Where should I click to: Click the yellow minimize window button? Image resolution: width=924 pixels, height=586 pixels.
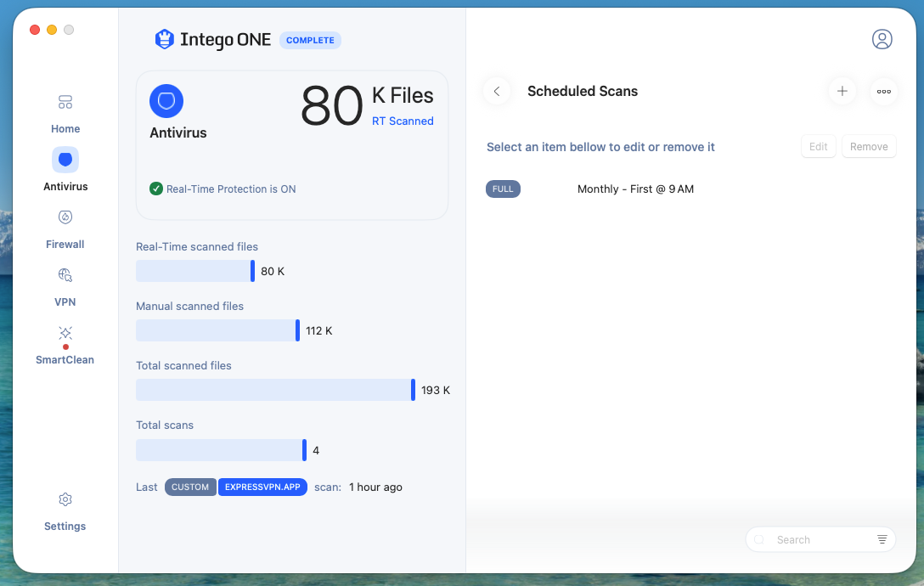click(x=52, y=30)
